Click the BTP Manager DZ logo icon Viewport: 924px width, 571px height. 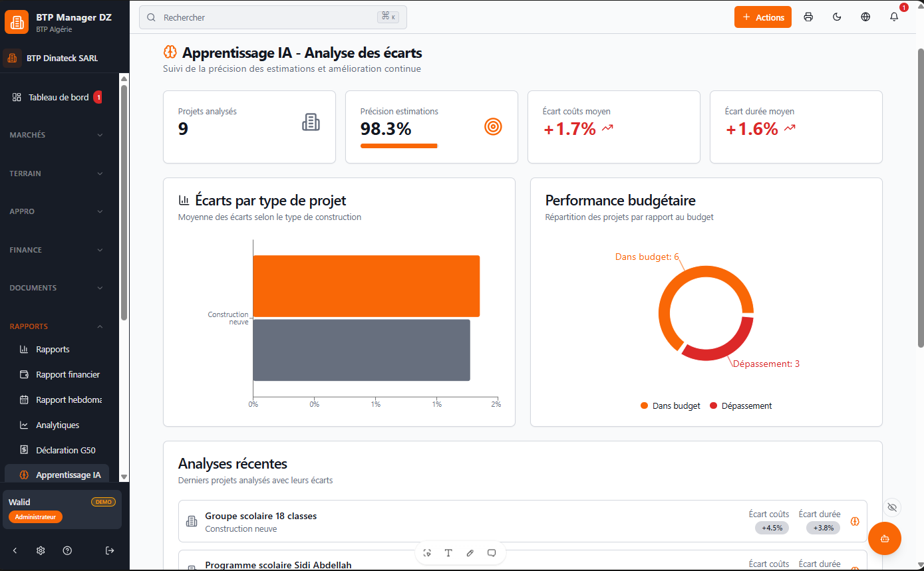(17, 22)
